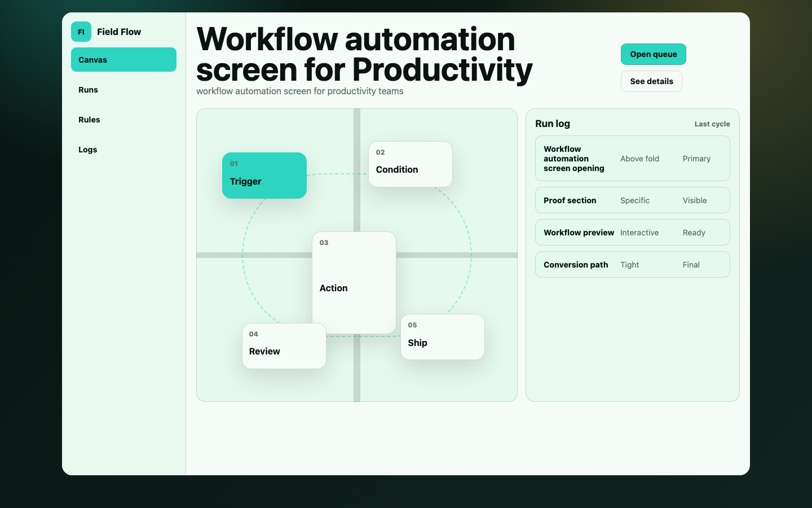Open the Runs sidebar item
Screen dimensions: 812x508
click(123, 90)
